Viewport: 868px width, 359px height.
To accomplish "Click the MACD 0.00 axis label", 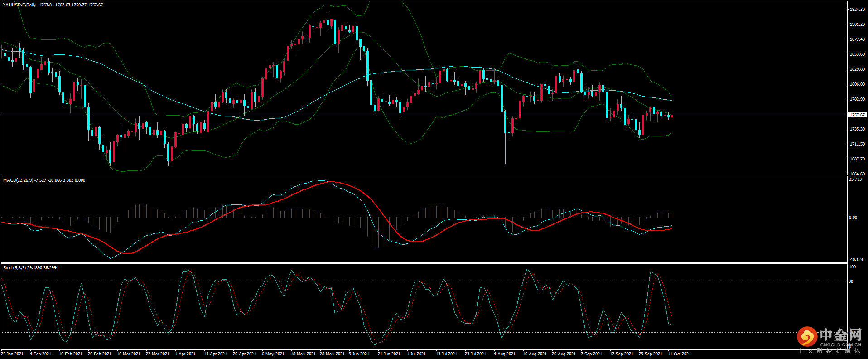I will [x=853, y=218].
